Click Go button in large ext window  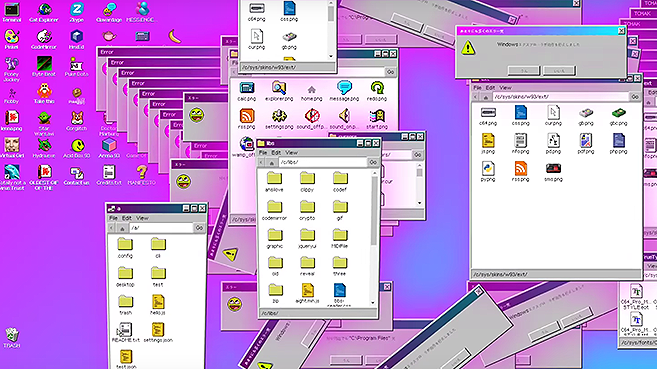(635, 97)
